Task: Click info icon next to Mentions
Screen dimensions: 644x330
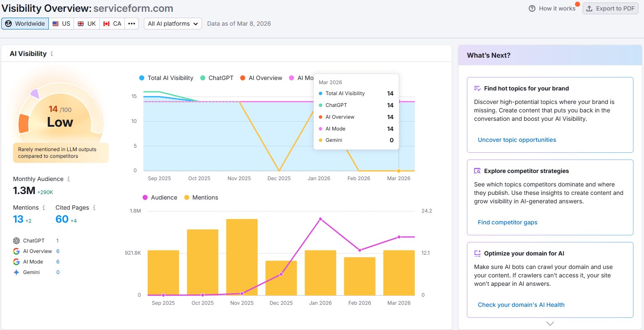Action: [x=43, y=208]
